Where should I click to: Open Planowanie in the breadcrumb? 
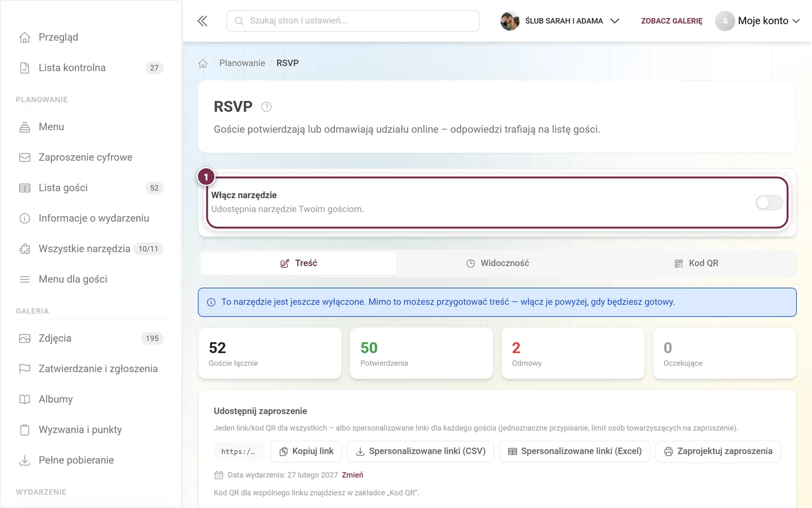(x=242, y=63)
